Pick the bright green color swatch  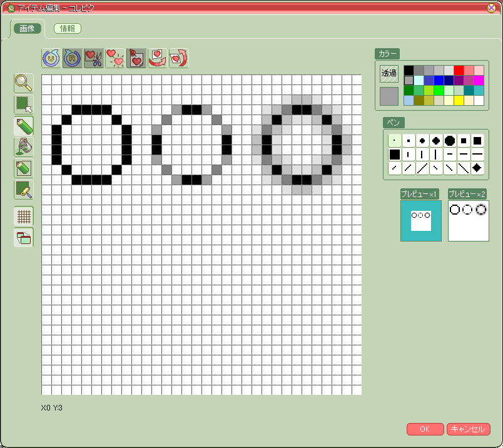point(439,90)
